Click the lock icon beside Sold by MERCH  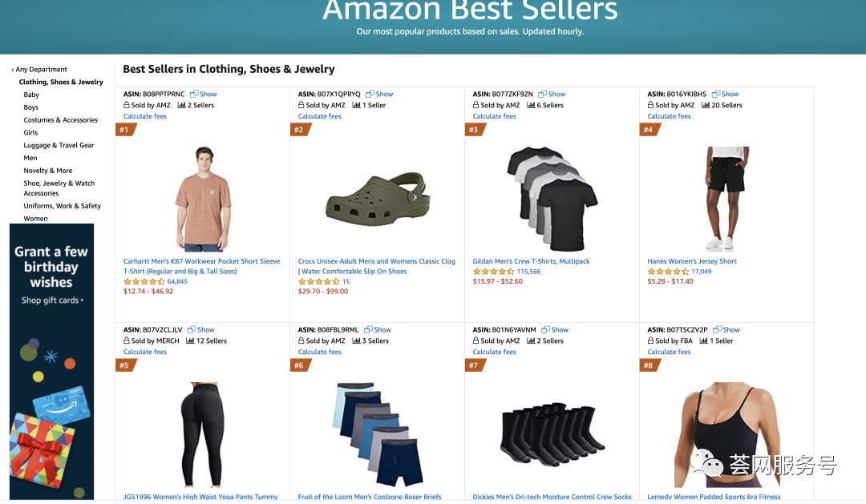pos(127,341)
